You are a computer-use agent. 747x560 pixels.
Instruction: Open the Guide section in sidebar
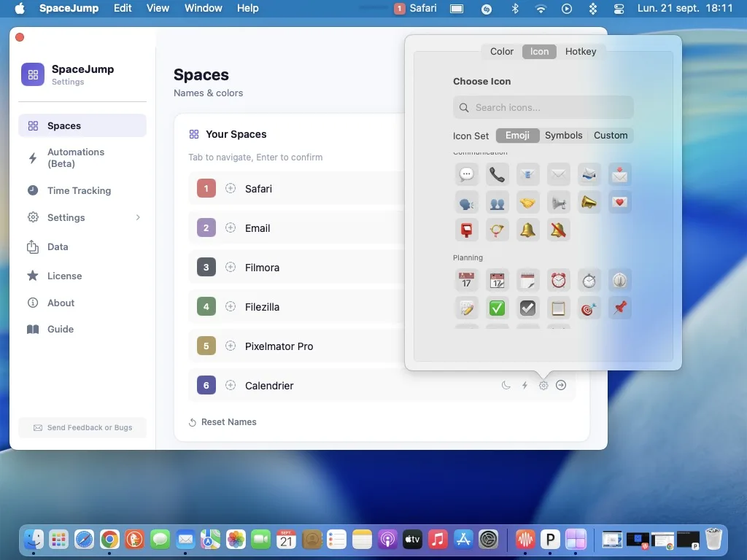(82, 329)
